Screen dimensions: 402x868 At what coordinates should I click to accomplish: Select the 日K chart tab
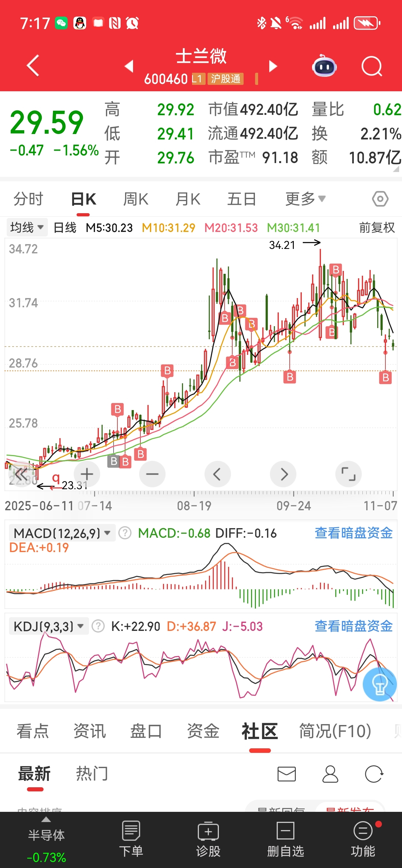tap(83, 199)
